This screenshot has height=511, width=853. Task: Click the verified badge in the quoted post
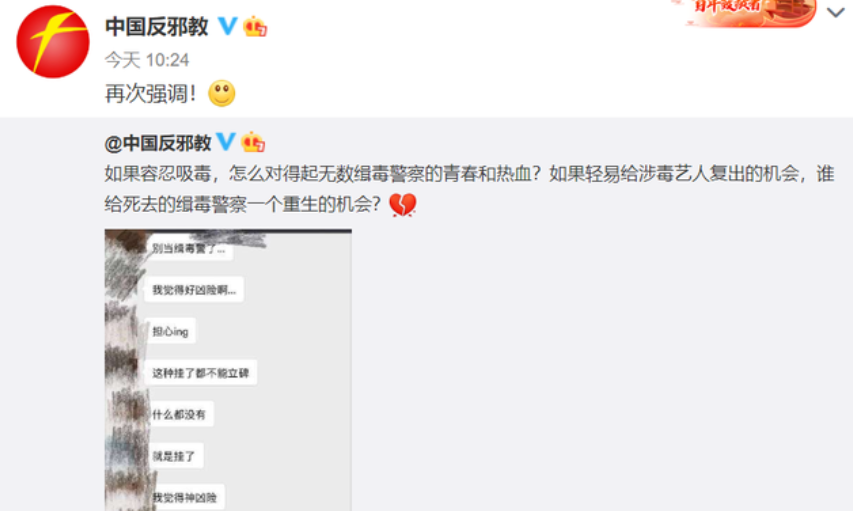[x=226, y=142]
